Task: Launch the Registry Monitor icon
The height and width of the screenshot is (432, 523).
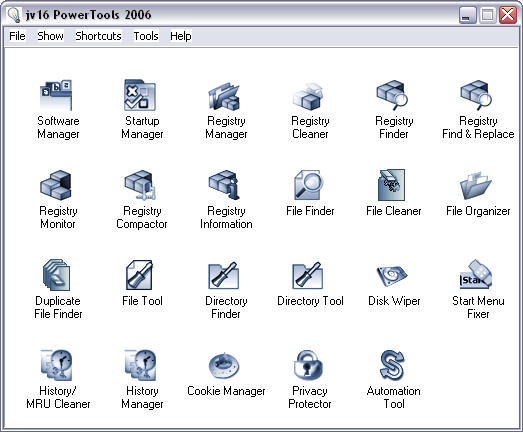Action: coord(56,185)
